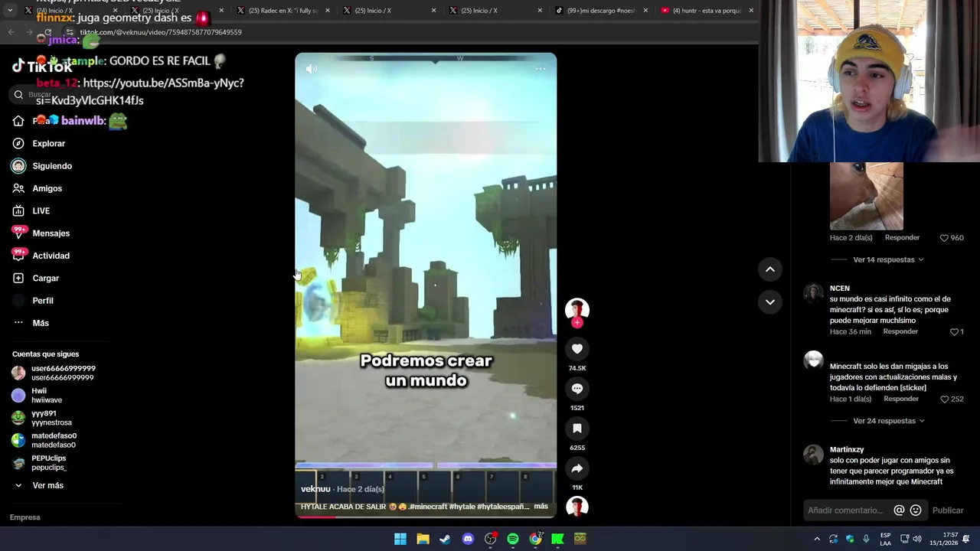Screen dimensions: 980x551
Task: Open Siguiendo feed in sidebar
Action: [52, 166]
